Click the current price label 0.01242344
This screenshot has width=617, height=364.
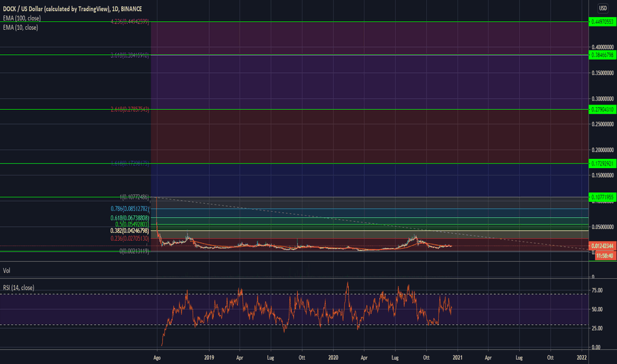(602, 246)
